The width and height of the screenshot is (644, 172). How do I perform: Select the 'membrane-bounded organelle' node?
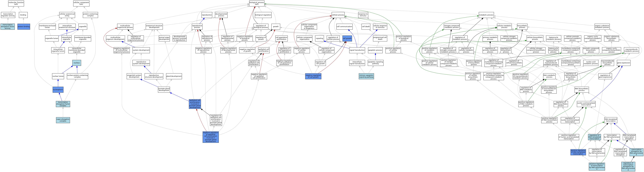click(x=83, y=39)
